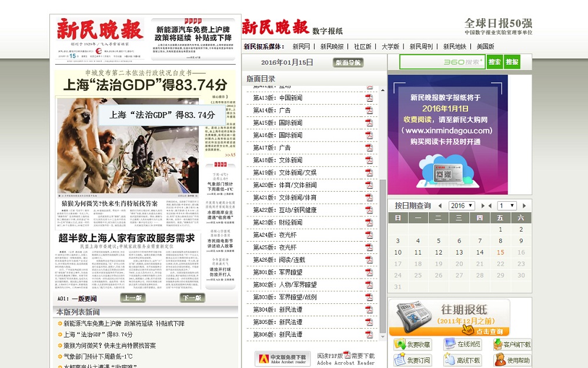Open the year 2016 dropdown

pyautogui.click(x=462, y=206)
